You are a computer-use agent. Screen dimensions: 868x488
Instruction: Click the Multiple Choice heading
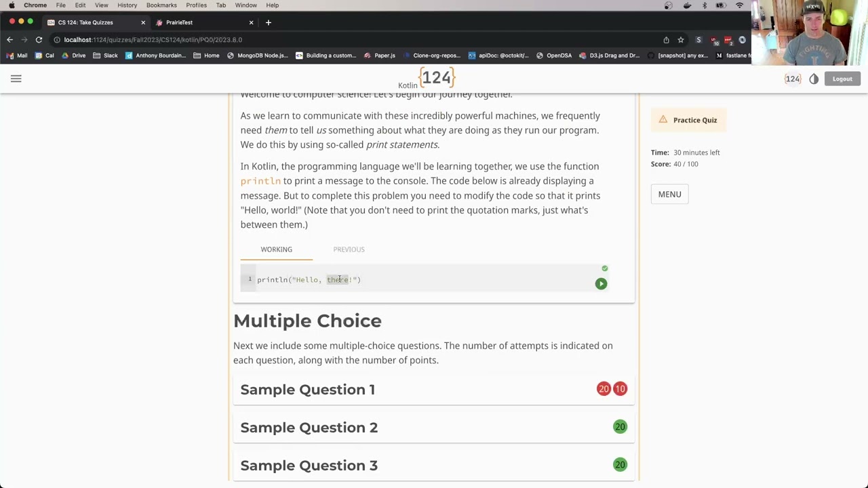[x=307, y=321]
